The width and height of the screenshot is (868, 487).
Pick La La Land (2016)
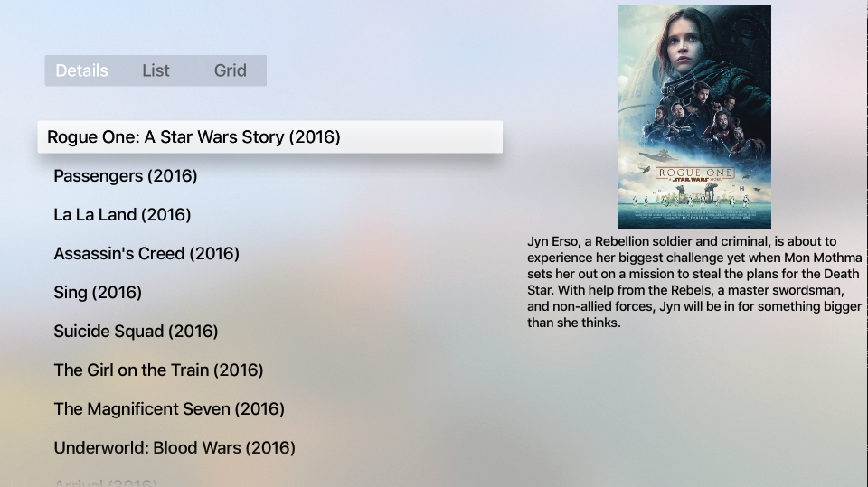click(x=122, y=215)
